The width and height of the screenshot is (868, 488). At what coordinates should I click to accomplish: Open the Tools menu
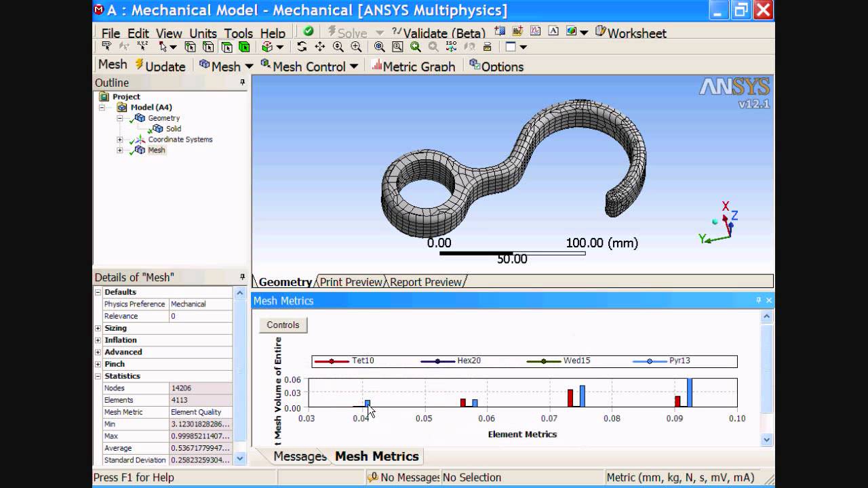coord(239,33)
